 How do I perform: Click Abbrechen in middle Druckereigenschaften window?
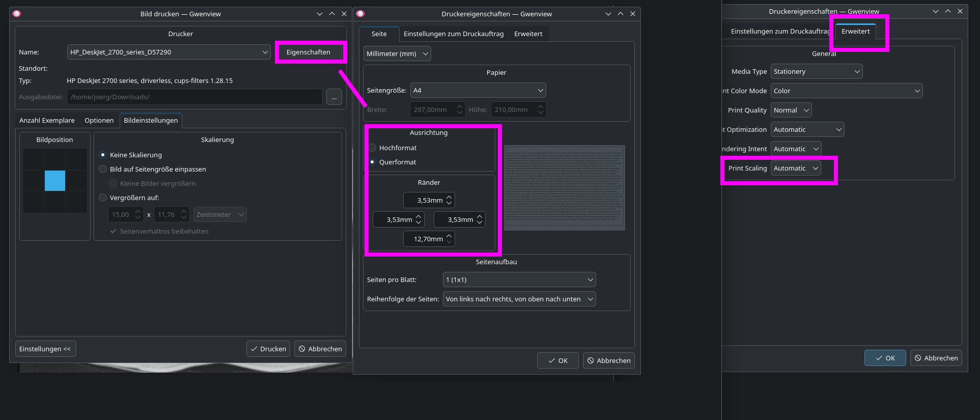click(609, 360)
